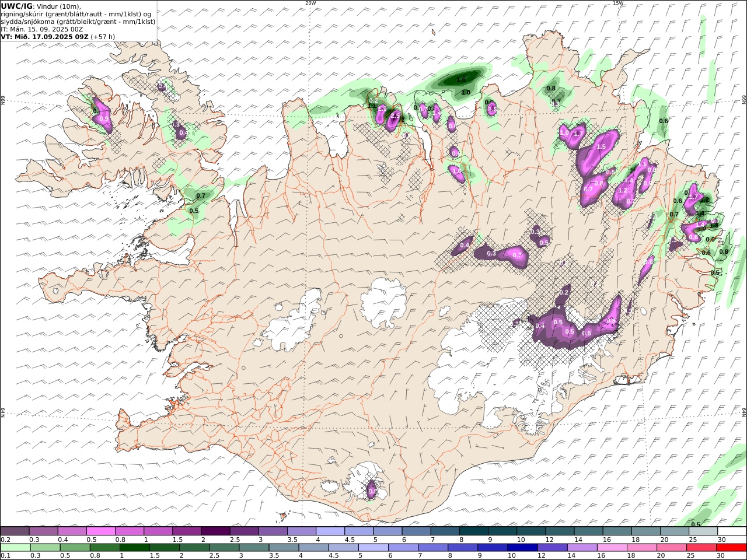Click the 1.6 rain value off north coast
Image resolution: width=747 pixels, height=560 pixels.
pyautogui.click(x=461, y=80)
